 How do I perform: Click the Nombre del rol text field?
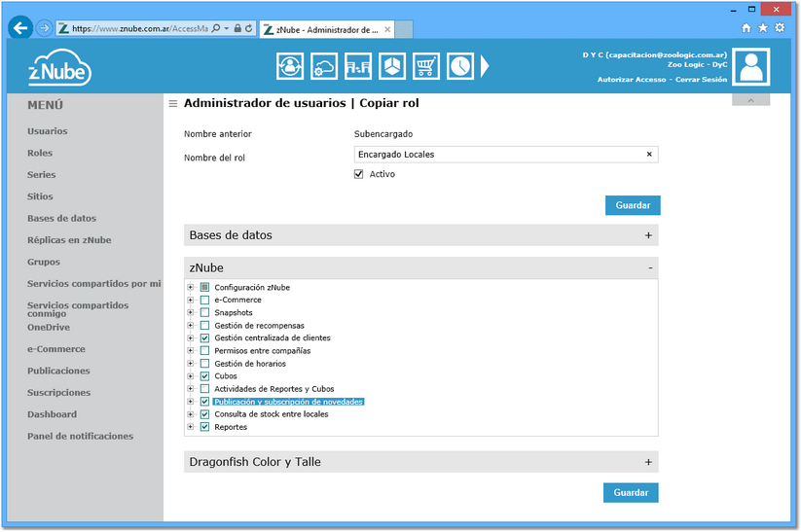click(506, 155)
